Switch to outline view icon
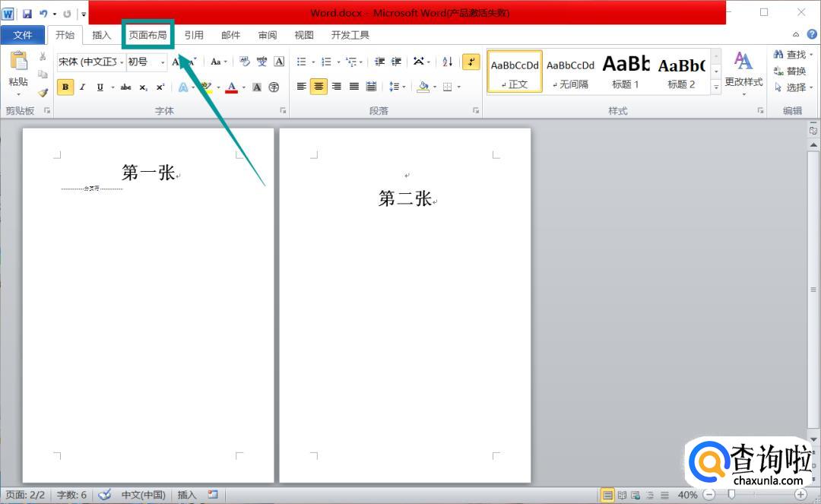Image resolution: width=821 pixels, height=504 pixels. click(x=650, y=495)
